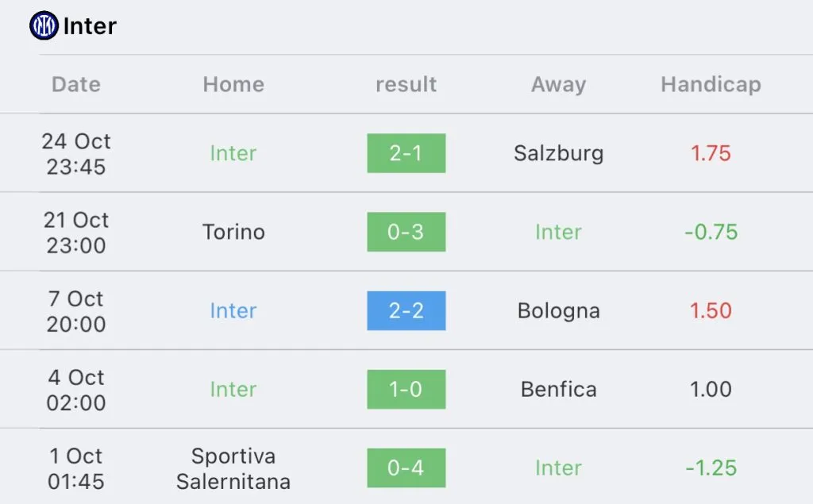The image size is (813, 504).
Task: Sort by the Date column header
Action: 76,84
